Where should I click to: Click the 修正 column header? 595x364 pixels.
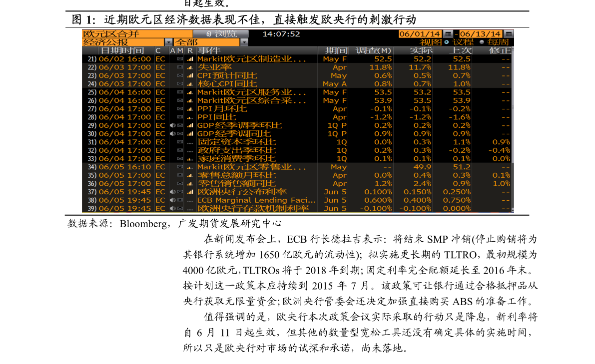point(500,51)
